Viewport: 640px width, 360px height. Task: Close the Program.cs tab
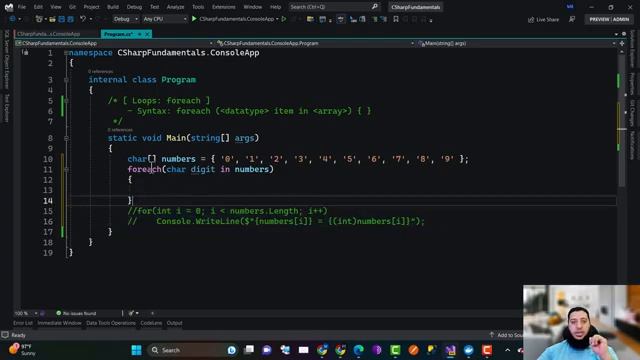pyautogui.click(x=147, y=34)
